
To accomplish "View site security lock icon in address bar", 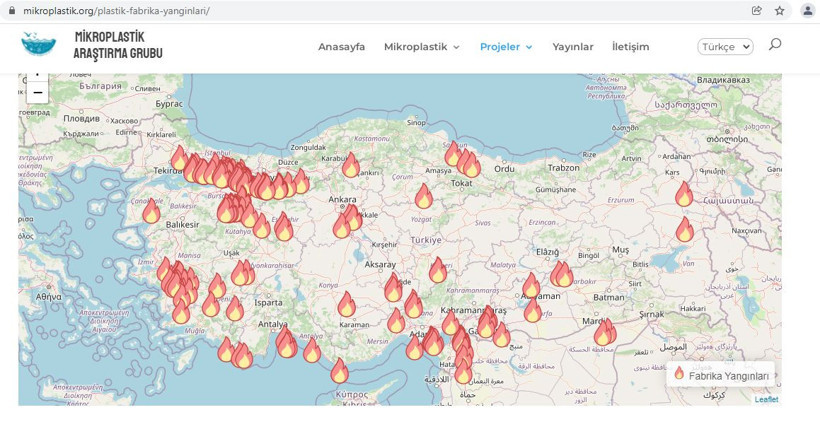I will point(12,10).
